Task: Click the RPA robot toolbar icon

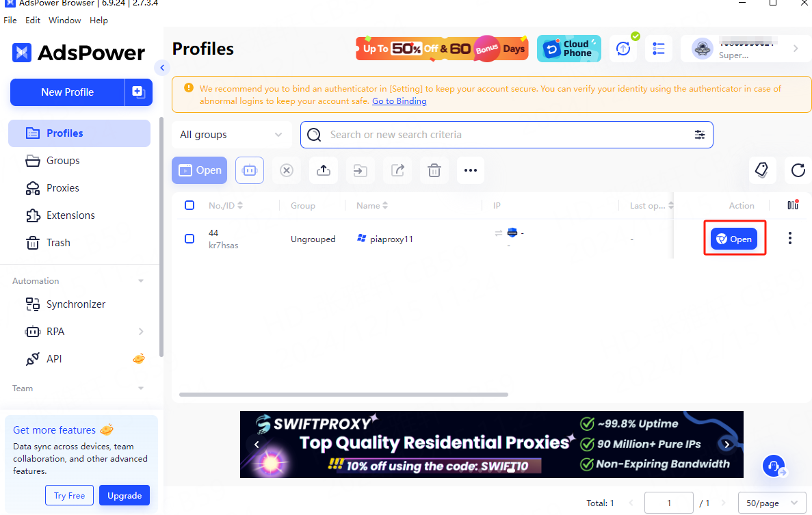Action: pyautogui.click(x=250, y=170)
